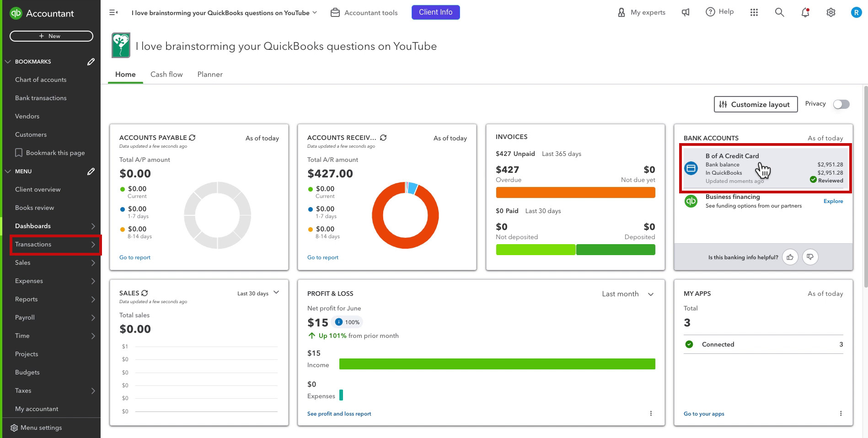This screenshot has width=868, height=438.
Task: Open Accounts Receivable Go to report link
Action: pyautogui.click(x=323, y=257)
